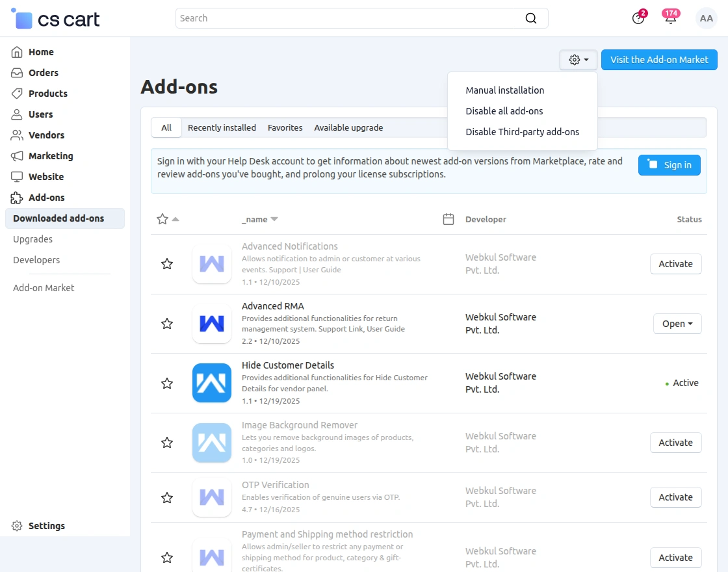Open the notifications bell
Screen dimensions: 728x572
(x=670, y=18)
